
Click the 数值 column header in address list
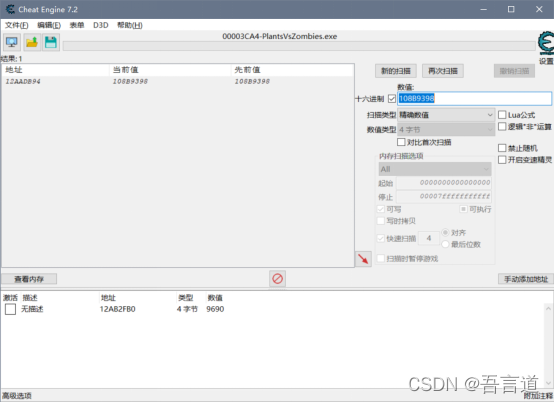(x=215, y=298)
